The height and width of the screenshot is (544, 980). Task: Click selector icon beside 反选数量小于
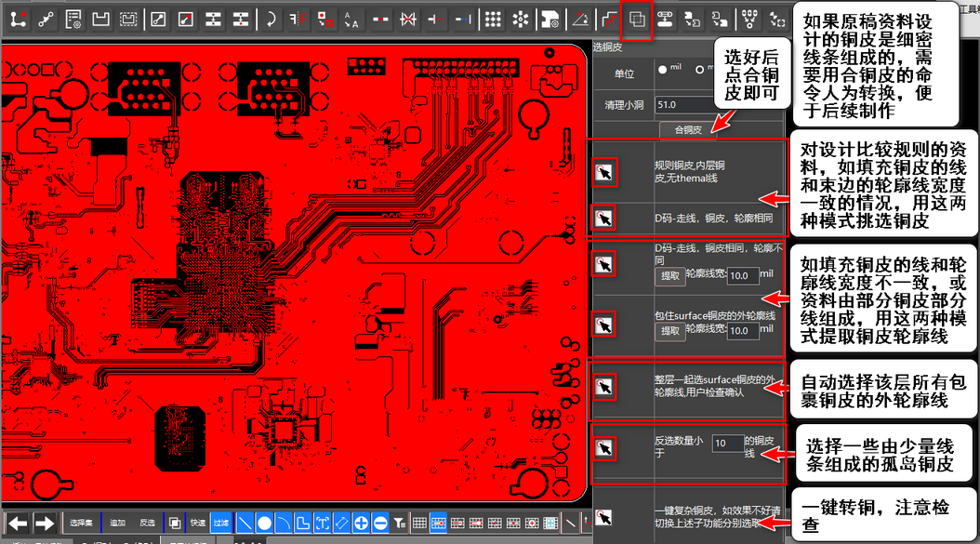point(604,448)
